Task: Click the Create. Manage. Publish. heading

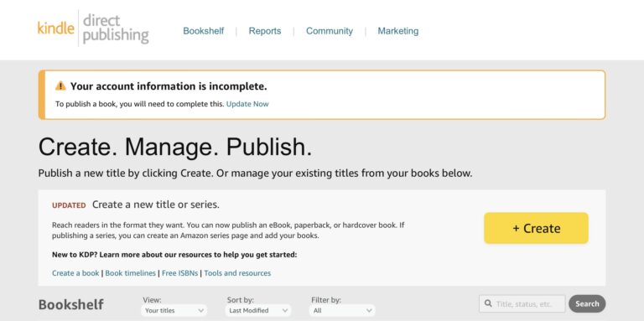Action: pos(175,147)
